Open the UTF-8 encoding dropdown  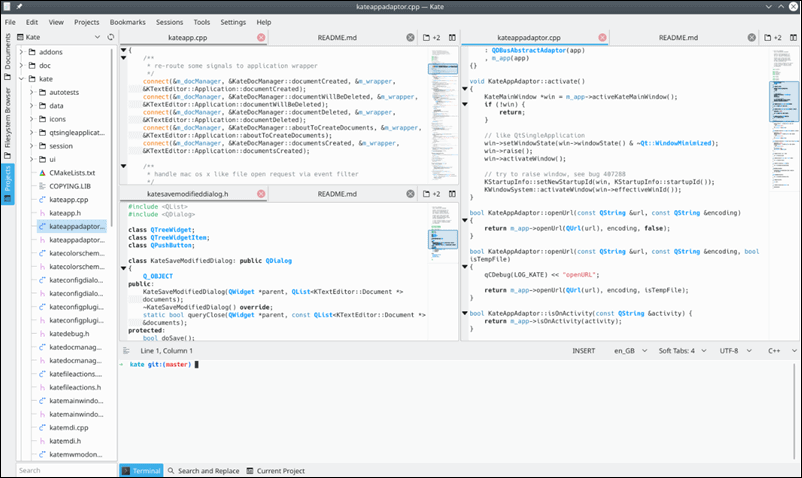pyautogui.click(x=736, y=351)
